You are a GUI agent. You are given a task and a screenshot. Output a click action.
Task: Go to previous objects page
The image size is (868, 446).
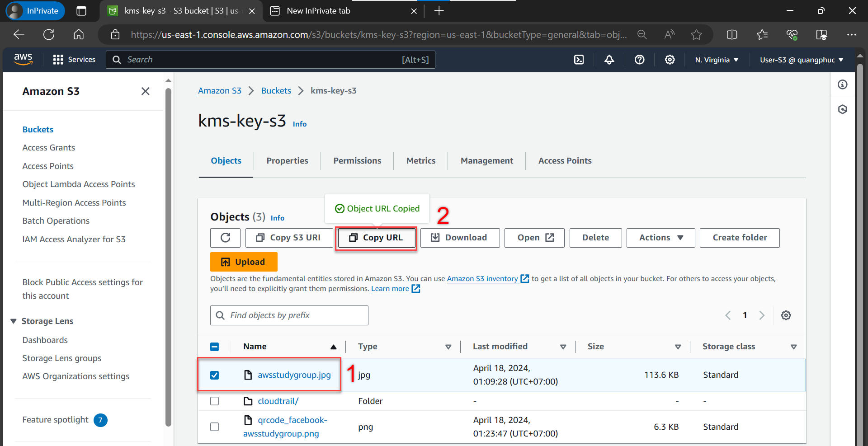(728, 315)
